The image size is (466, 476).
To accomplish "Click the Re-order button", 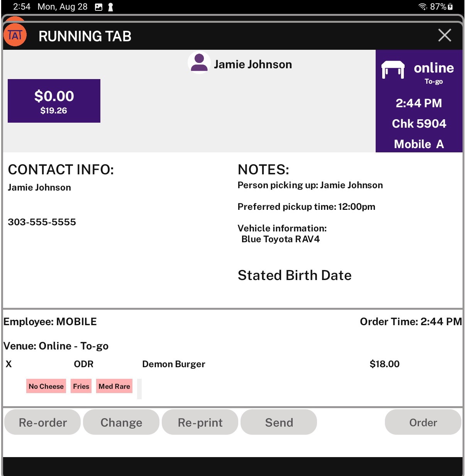I will 42,422.
